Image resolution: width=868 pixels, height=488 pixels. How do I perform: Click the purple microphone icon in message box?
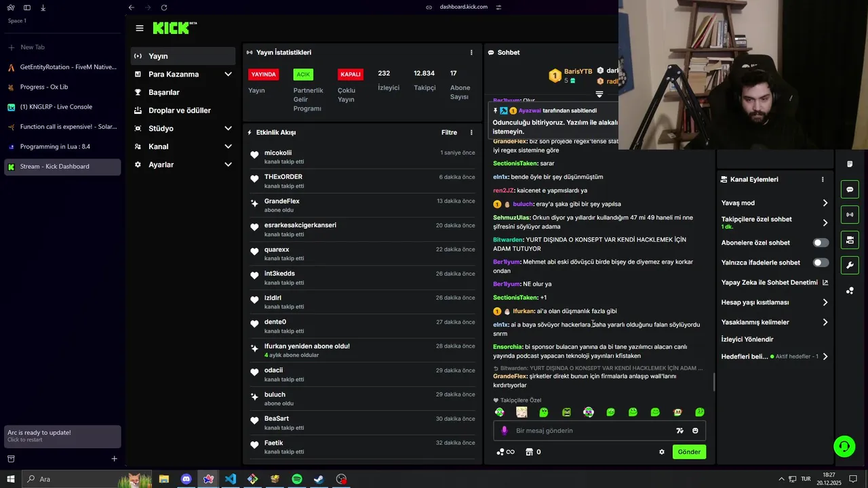504,430
